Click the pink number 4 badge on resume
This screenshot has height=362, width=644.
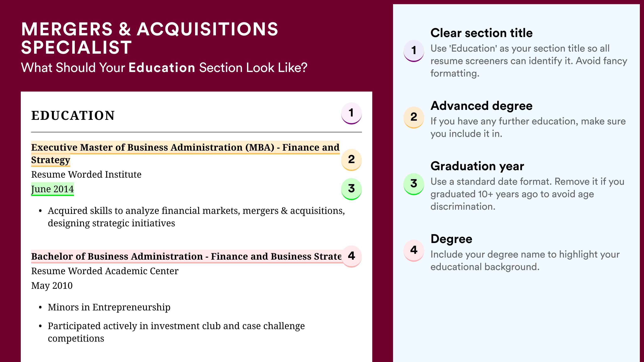[x=351, y=256]
